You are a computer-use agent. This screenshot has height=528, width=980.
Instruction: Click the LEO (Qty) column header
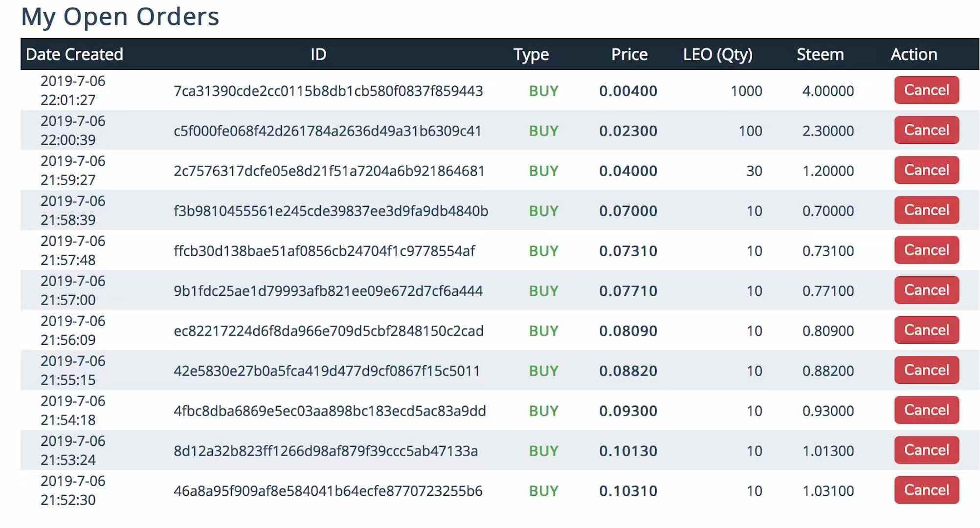[x=717, y=54]
